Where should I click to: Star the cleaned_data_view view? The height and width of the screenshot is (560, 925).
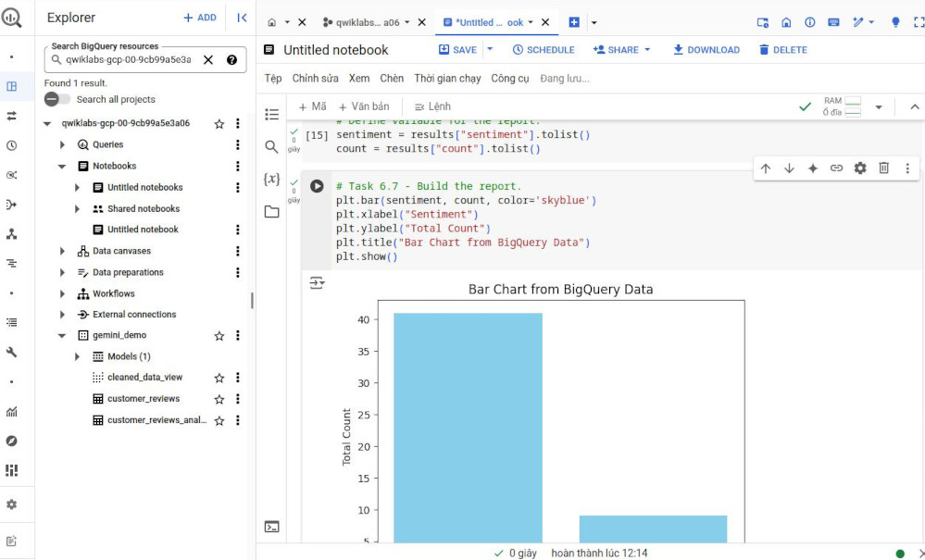point(219,378)
